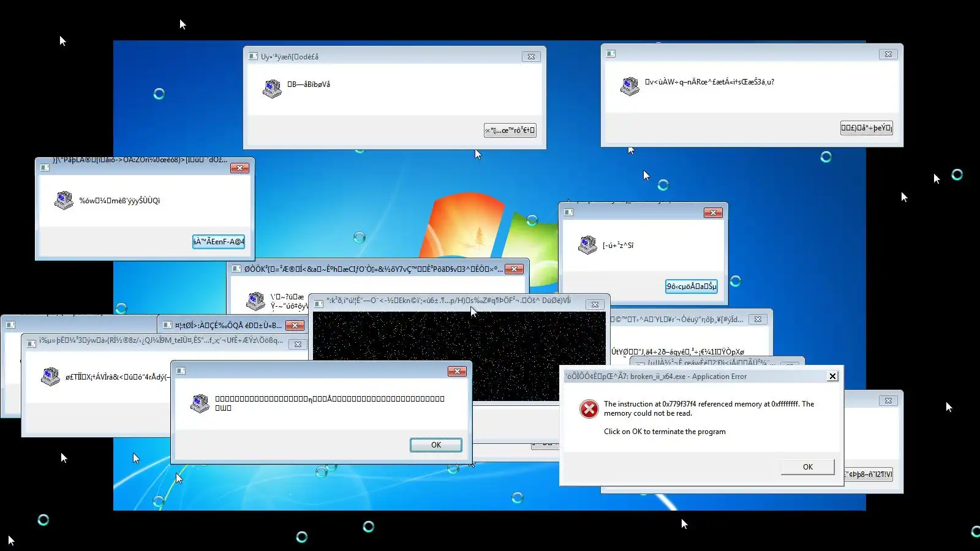The width and height of the screenshot is (980, 551).
Task: Click the text 'Click on OK to terminate the program'
Action: point(665,432)
